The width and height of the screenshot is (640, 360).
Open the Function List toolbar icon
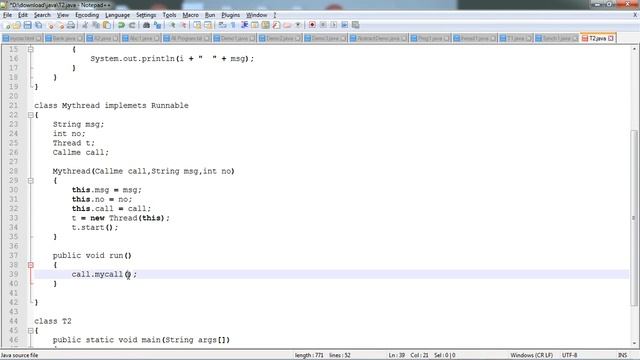pyautogui.click(x=276, y=25)
